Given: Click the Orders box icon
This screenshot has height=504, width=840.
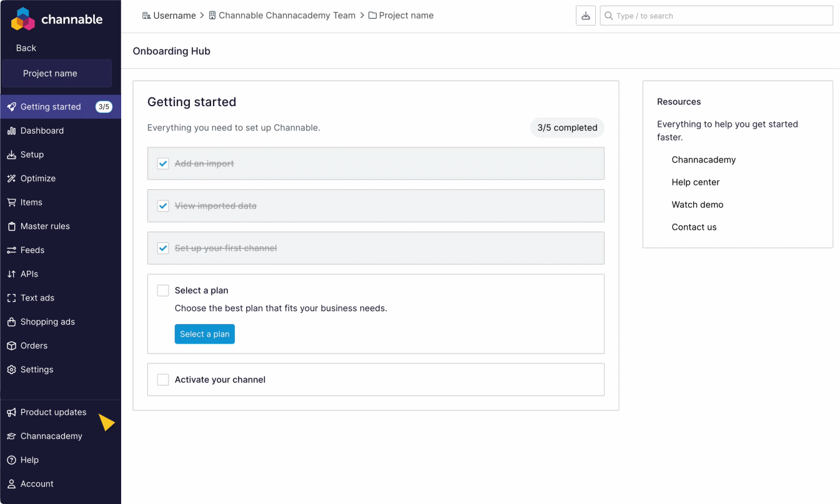Looking at the screenshot, I should [11, 345].
